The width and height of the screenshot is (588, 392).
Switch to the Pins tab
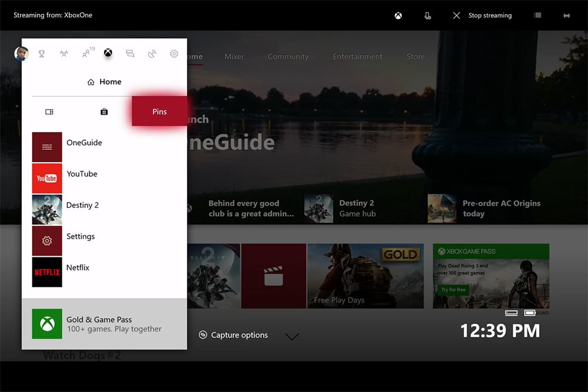coord(159,110)
